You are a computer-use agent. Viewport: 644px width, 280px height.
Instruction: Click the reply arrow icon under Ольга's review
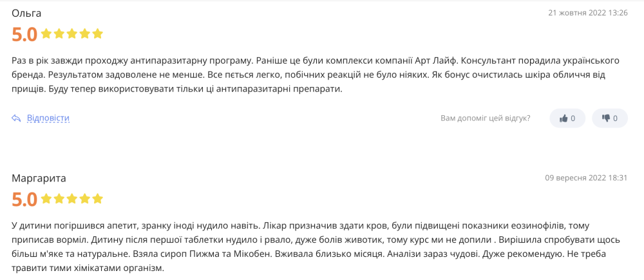pyautogui.click(x=16, y=118)
